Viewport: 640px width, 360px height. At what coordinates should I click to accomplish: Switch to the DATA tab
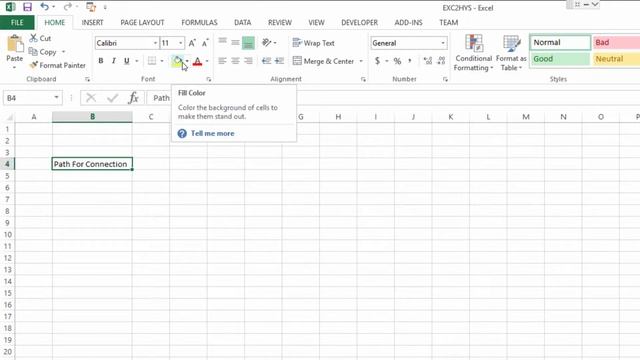pos(242,22)
